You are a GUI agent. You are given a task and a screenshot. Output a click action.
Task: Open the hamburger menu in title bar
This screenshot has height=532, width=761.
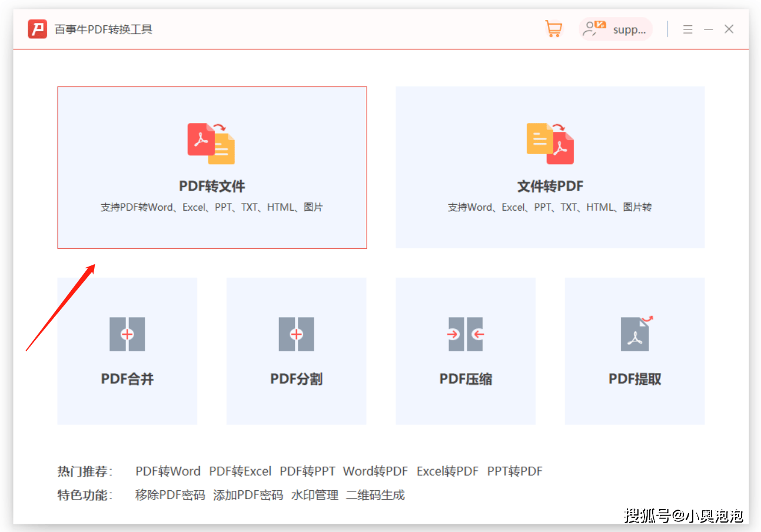[687, 28]
